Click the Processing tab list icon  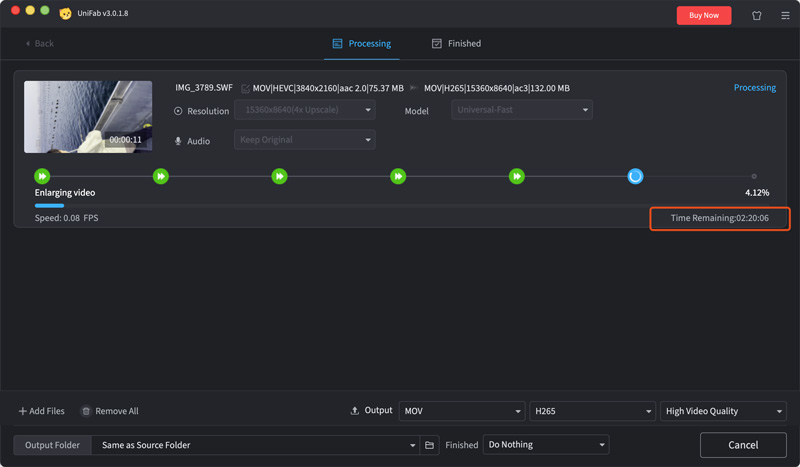337,43
